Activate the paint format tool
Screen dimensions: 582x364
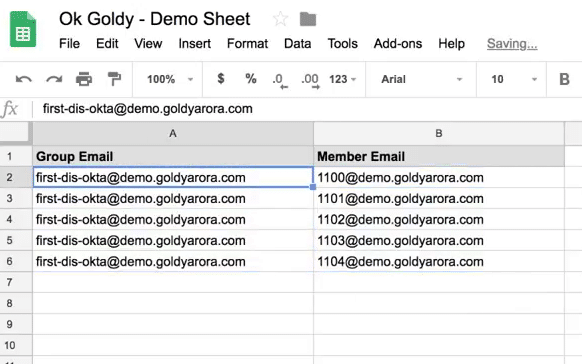(114, 79)
